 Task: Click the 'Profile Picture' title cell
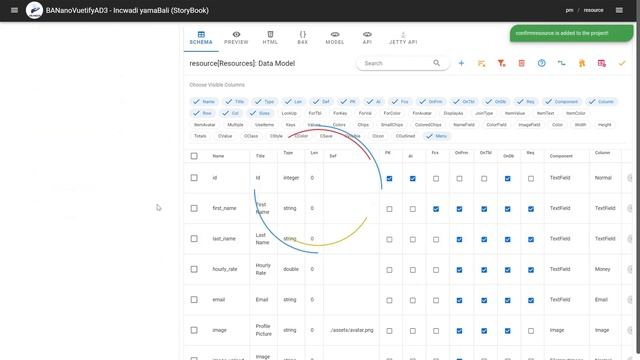pyautogui.click(x=263, y=330)
